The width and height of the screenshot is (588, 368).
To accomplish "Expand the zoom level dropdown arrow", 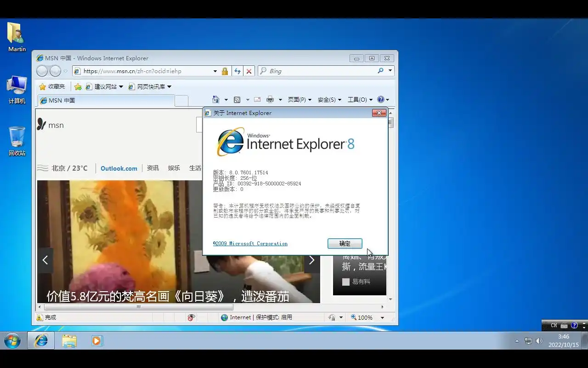I will 382,317.
